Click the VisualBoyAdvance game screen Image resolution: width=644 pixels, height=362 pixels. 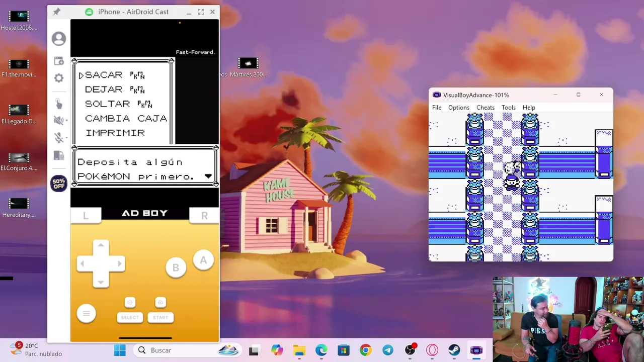click(x=521, y=187)
